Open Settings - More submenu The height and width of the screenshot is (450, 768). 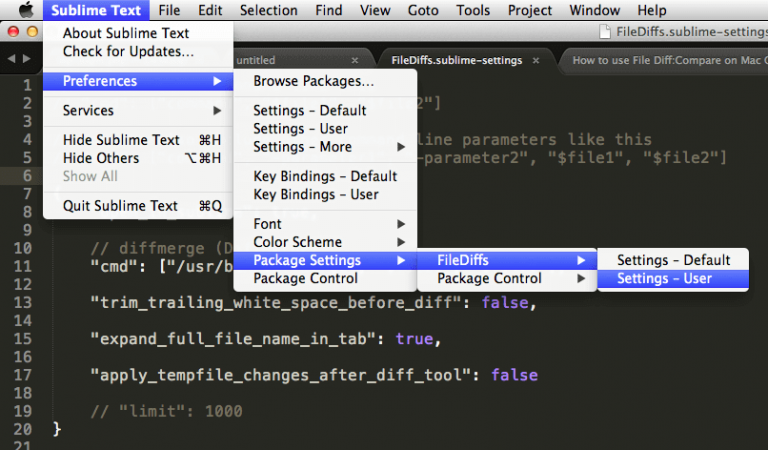point(302,147)
